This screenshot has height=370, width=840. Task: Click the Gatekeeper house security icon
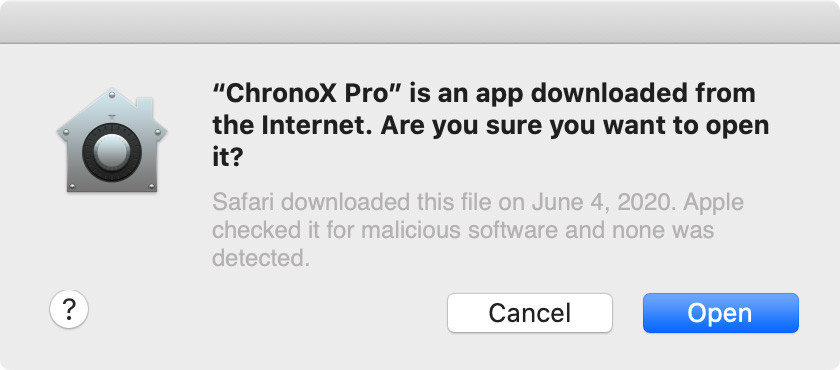[x=112, y=140]
